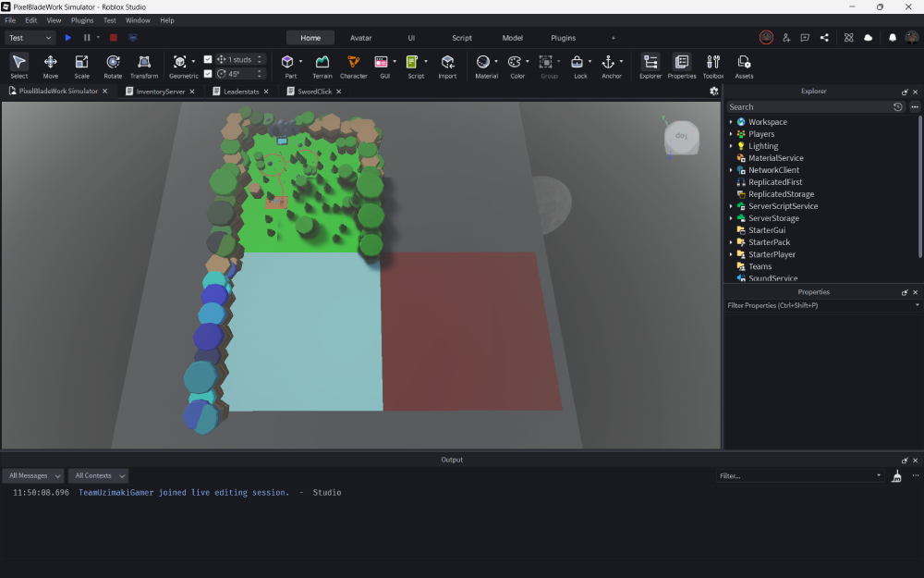Select Teams in Explorer
Image resolution: width=924 pixels, height=578 pixels.
760,266
